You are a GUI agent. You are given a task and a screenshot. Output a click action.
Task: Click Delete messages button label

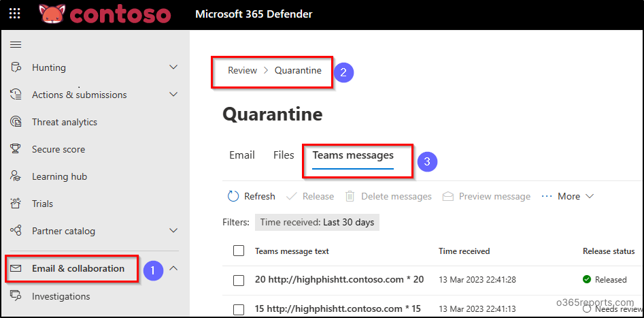[396, 196]
